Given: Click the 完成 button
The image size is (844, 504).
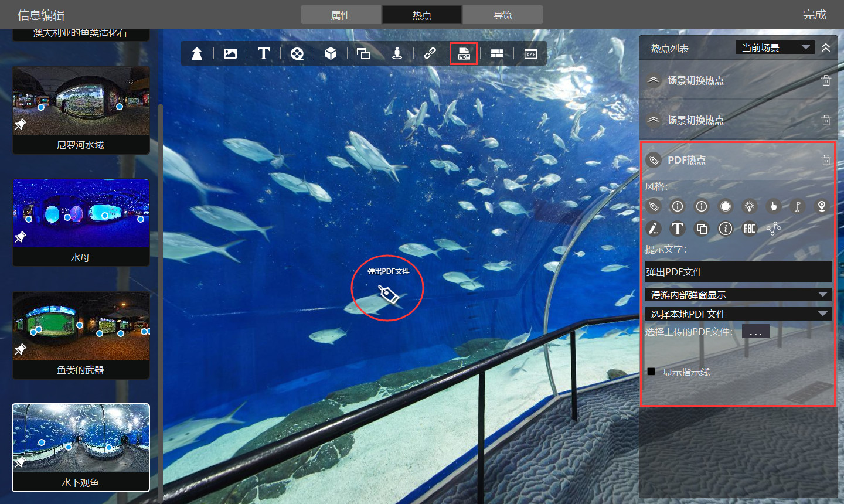Looking at the screenshot, I should (814, 15).
